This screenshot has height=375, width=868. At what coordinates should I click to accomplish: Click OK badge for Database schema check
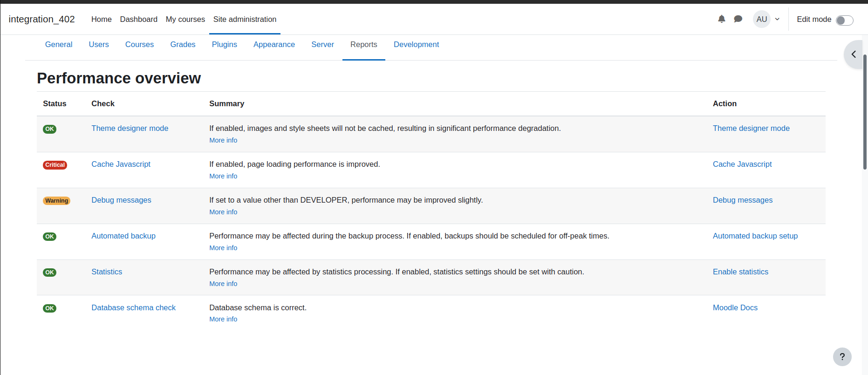pyautogui.click(x=49, y=308)
